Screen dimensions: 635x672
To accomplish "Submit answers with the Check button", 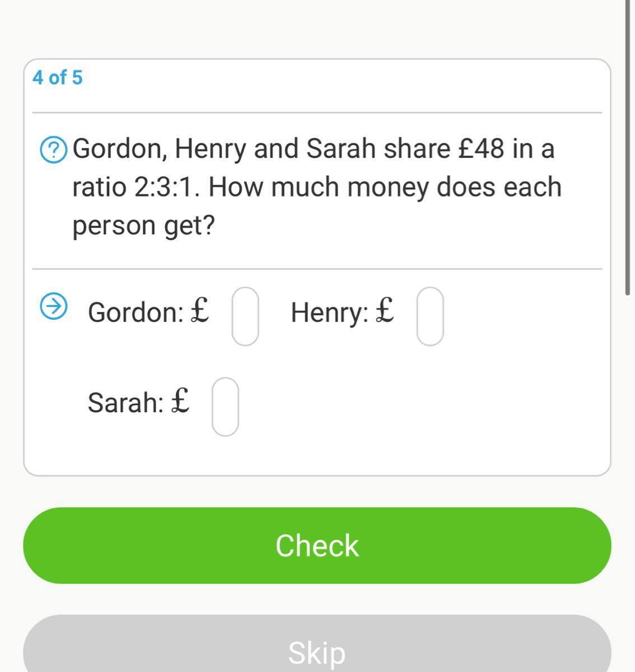I will 317,545.
